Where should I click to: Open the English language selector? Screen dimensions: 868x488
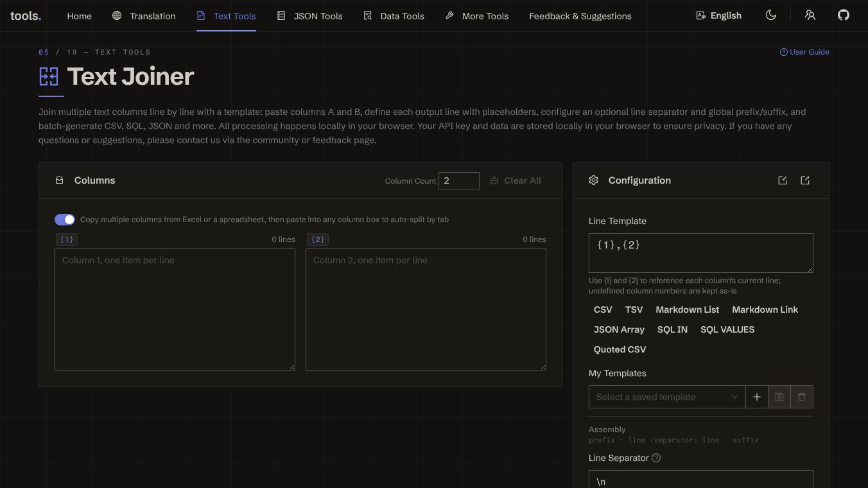click(x=718, y=15)
